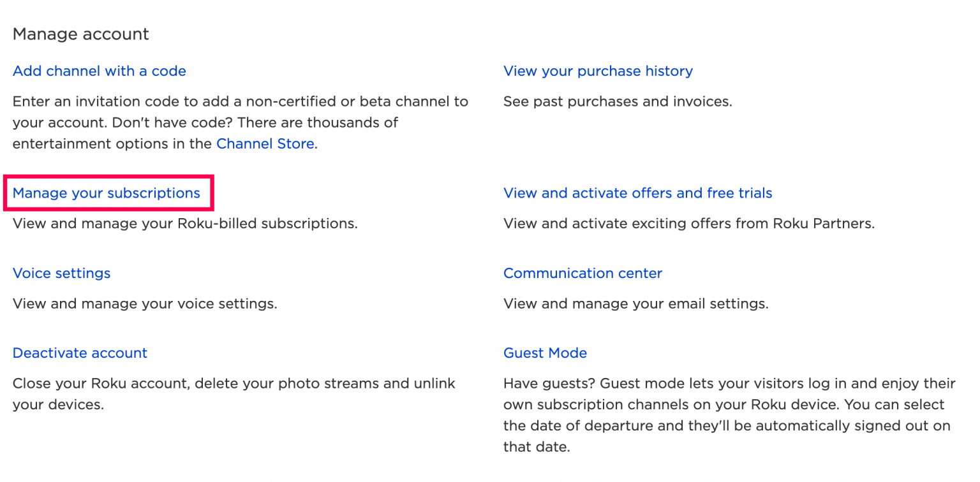Click 'See past purchases and invoices' text
Viewport: 980px width, 482px height.
coord(617,101)
